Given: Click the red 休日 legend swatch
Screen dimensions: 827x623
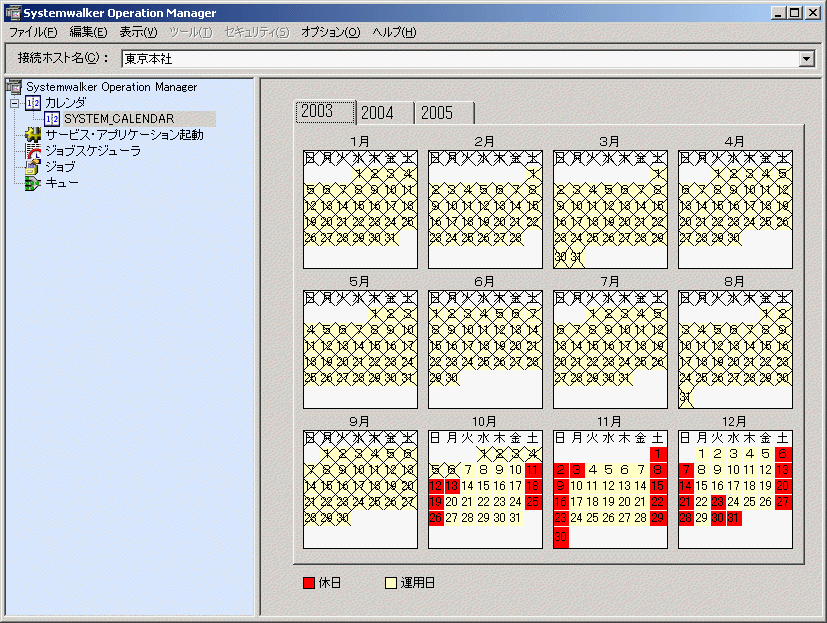Looking at the screenshot, I should [x=309, y=583].
